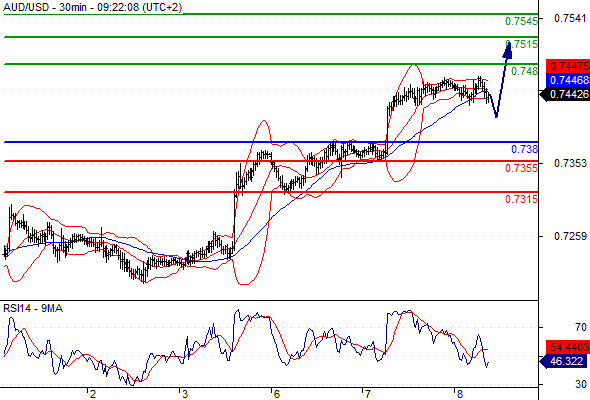This screenshot has height=400, width=590.
Task: Click the 0.7259 price axis value
Action: [x=570, y=236]
